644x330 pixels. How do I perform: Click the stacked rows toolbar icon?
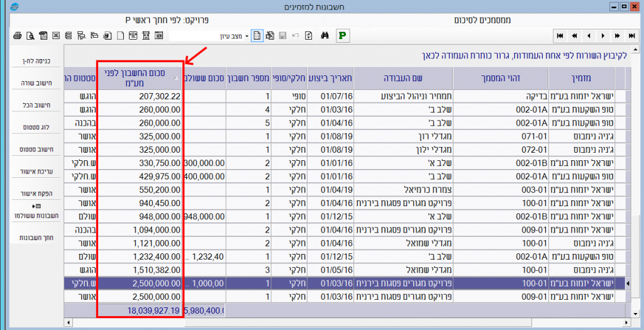pyautogui.click(x=69, y=36)
